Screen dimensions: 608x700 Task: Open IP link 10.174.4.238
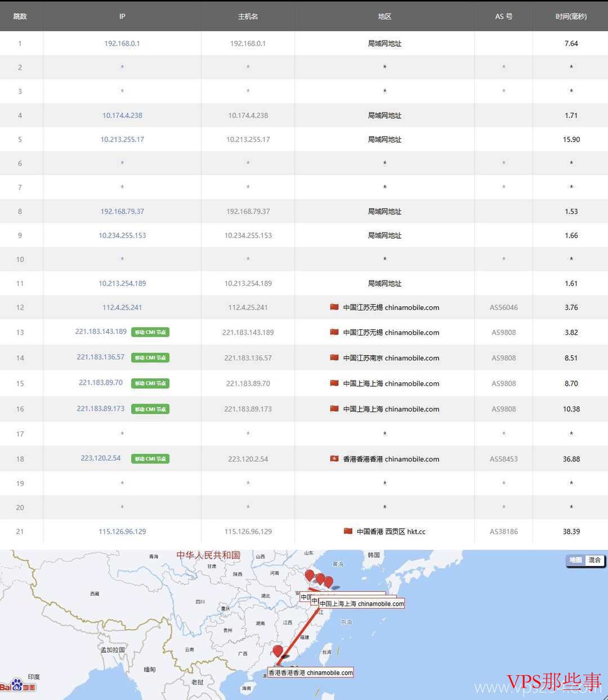click(122, 115)
